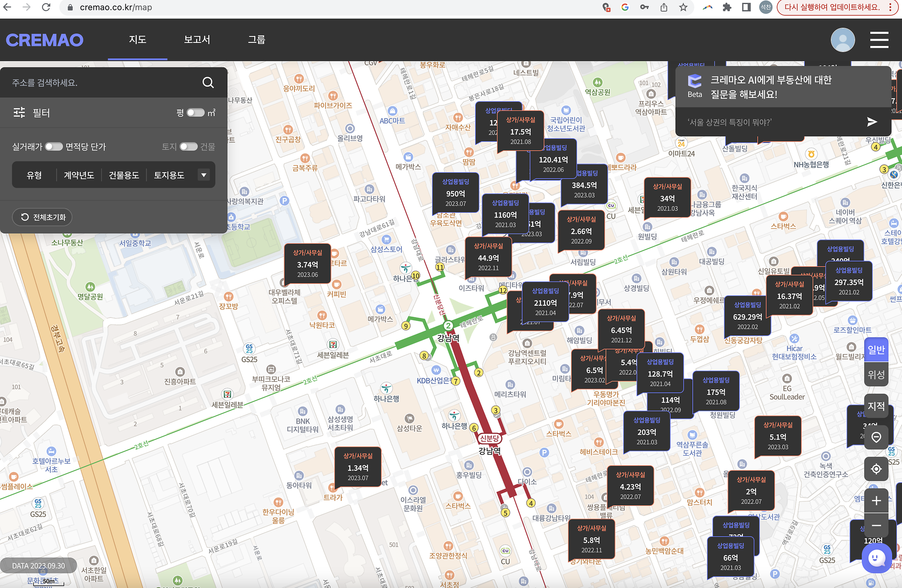Open the 유형 type filter
Viewport: 902px width, 588px height.
tap(34, 175)
